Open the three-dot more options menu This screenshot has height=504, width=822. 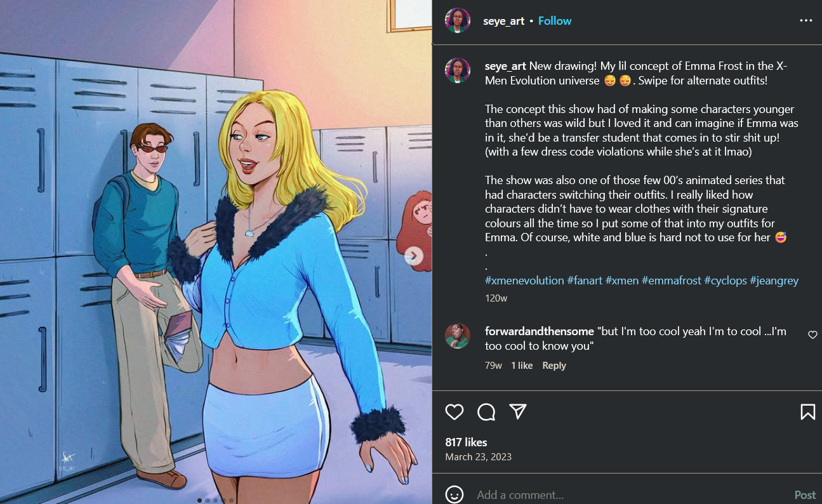806,21
